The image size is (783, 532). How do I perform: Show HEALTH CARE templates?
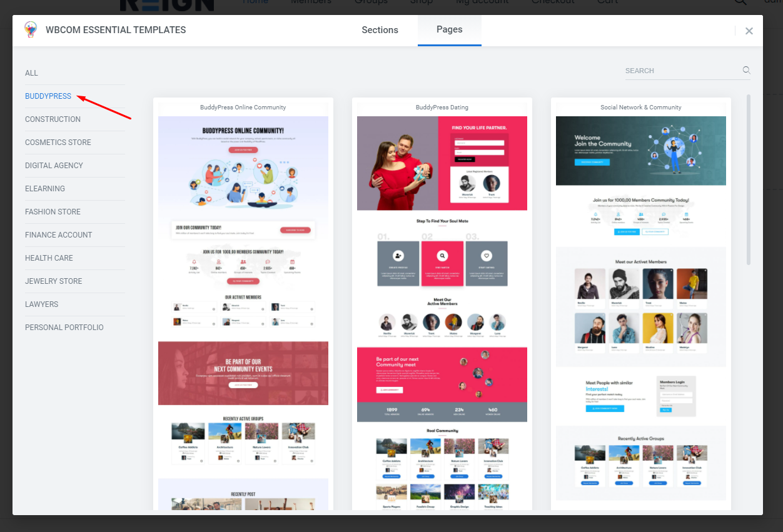click(49, 258)
